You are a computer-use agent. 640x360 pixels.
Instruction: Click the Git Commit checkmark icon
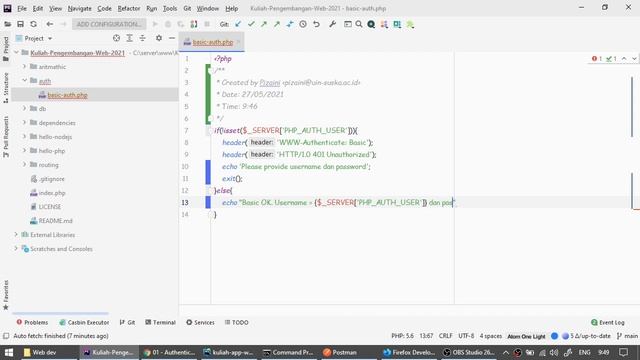(251, 24)
